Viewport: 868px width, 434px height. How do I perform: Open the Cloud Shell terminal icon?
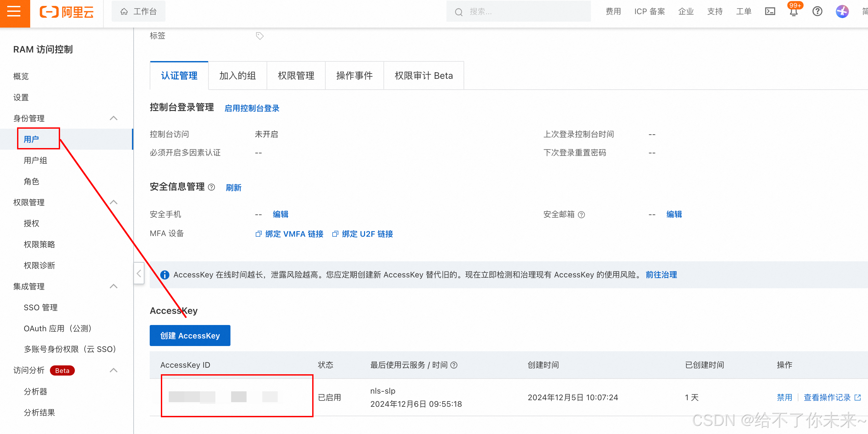770,12
